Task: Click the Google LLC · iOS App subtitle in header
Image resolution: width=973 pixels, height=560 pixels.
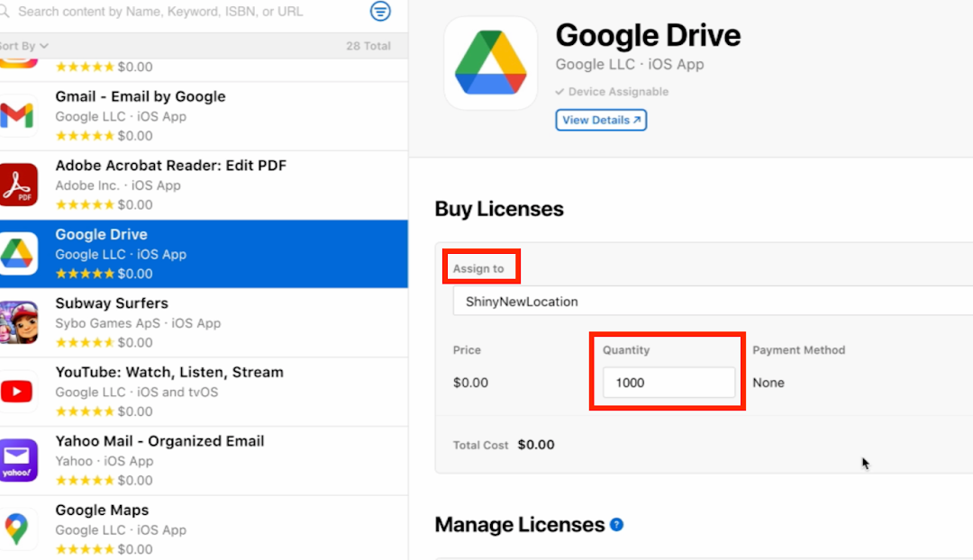Action: click(629, 65)
